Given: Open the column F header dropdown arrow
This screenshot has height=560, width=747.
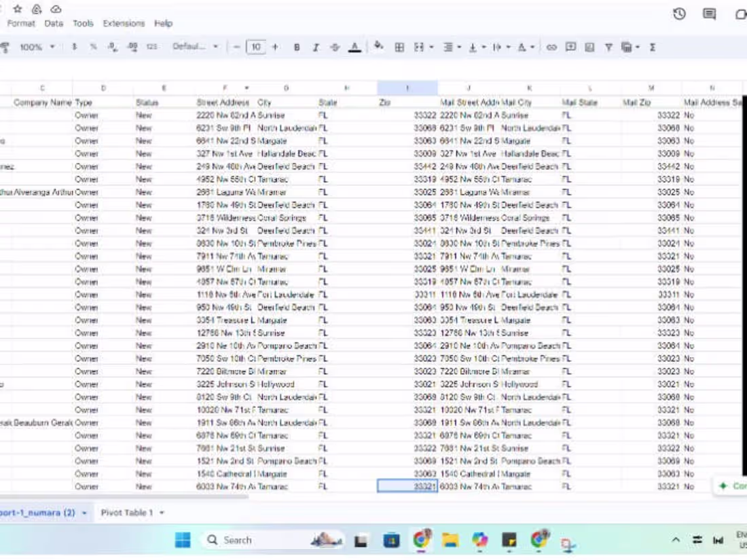Looking at the screenshot, I should 247,88.
